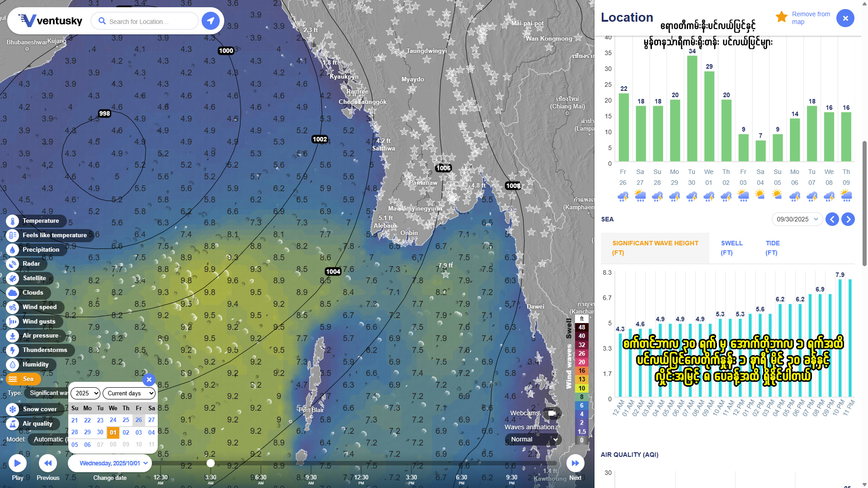Switch to the Tide (FT) tab

coord(772,248)
